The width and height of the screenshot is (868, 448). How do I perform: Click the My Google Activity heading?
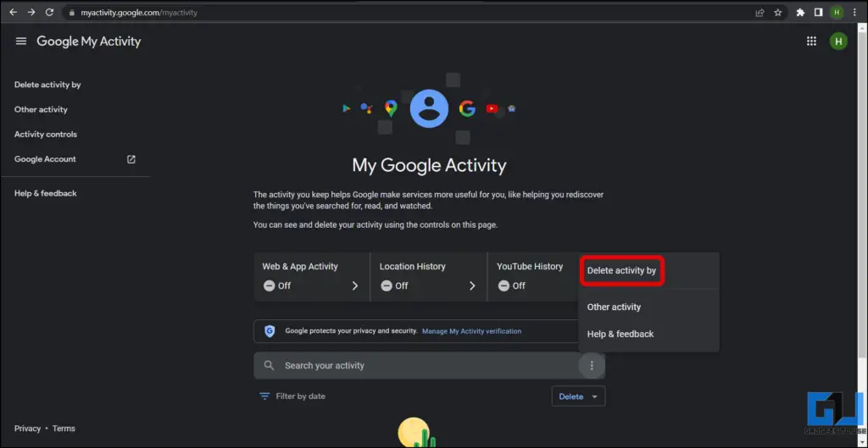(x=429, y=165)
